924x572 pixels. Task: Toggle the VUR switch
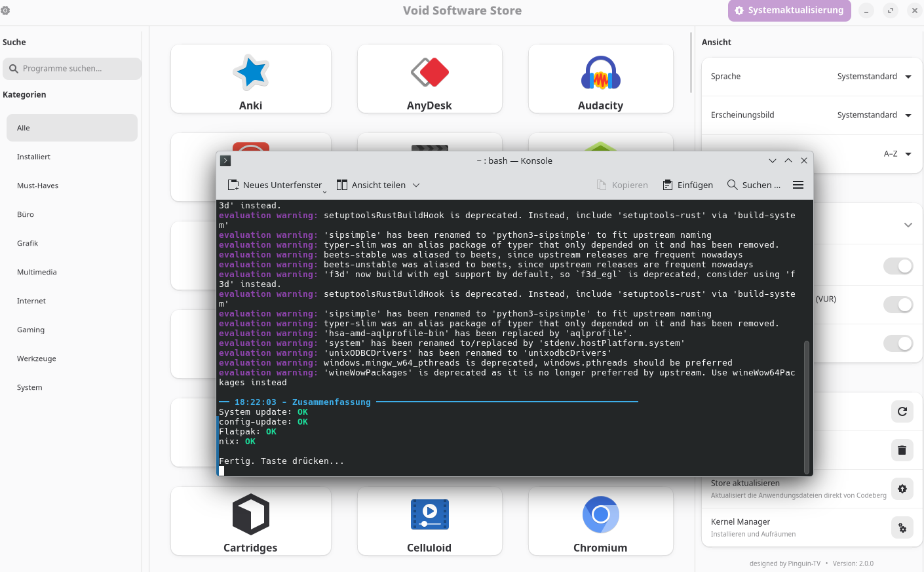pyautogui.click(x=898, y=305)
